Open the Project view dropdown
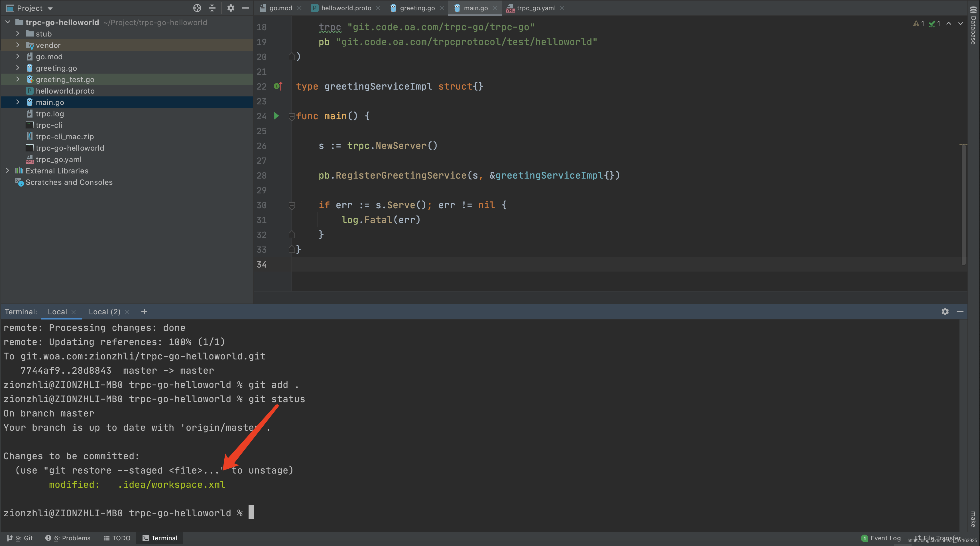The image size is (980, 546). point(50,8)
